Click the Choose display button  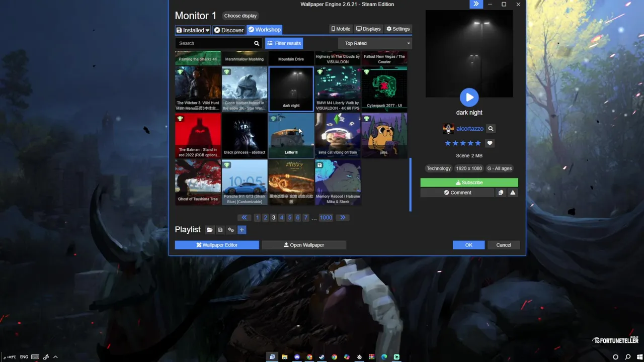click(x=240, y=16)
